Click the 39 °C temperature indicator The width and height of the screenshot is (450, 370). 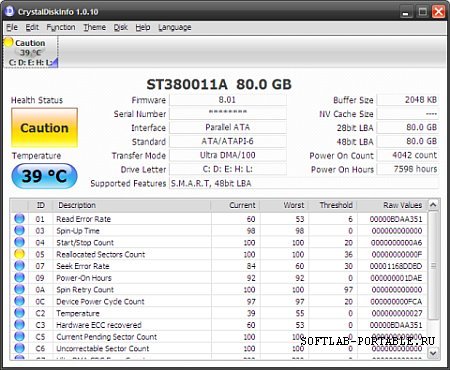(x=44, y=176)
